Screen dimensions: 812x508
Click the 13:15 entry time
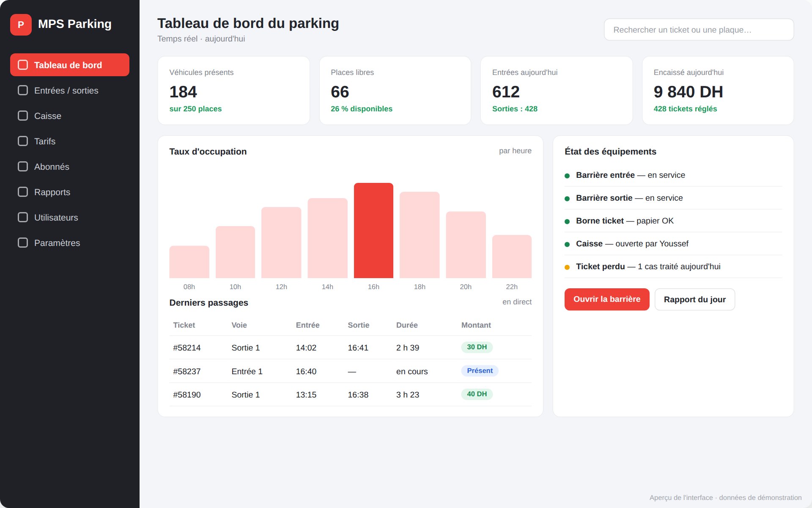[x=306, y=395]
